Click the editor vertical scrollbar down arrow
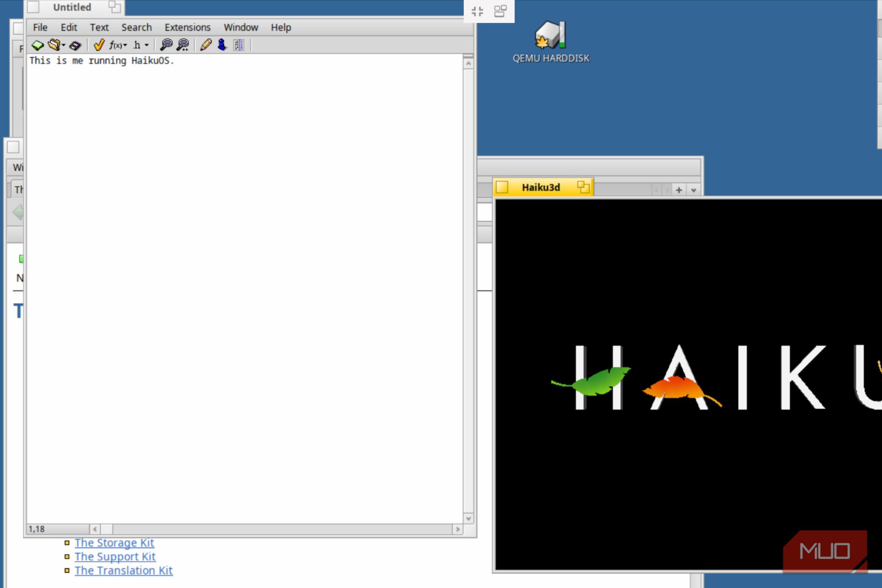The image size is (882, 588). pyautogui.click(x=468, y=518)
